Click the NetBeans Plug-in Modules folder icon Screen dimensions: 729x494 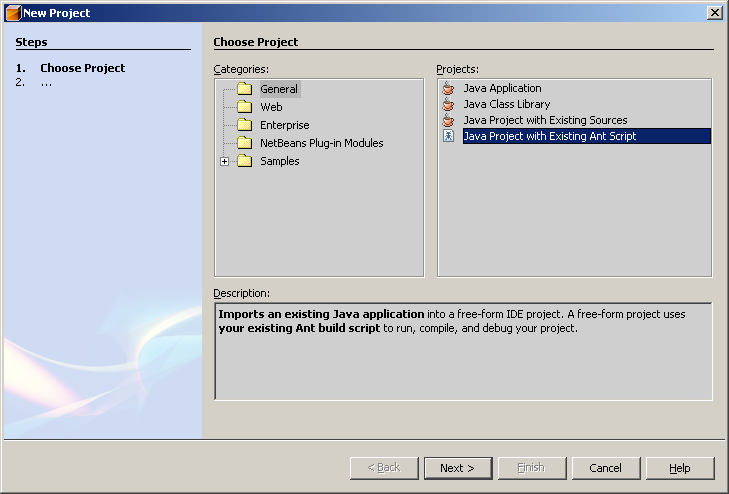[245, 143]
